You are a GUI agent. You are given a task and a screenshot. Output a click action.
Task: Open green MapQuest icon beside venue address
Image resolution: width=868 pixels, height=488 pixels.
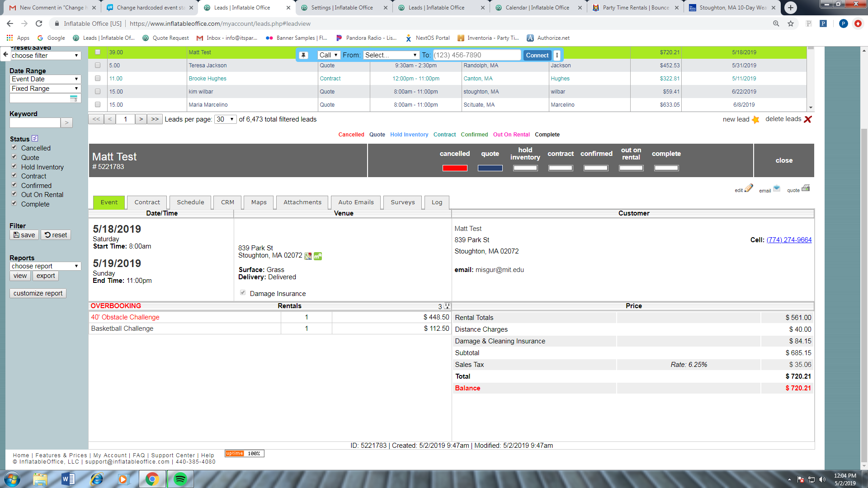(x=318, y=256)
